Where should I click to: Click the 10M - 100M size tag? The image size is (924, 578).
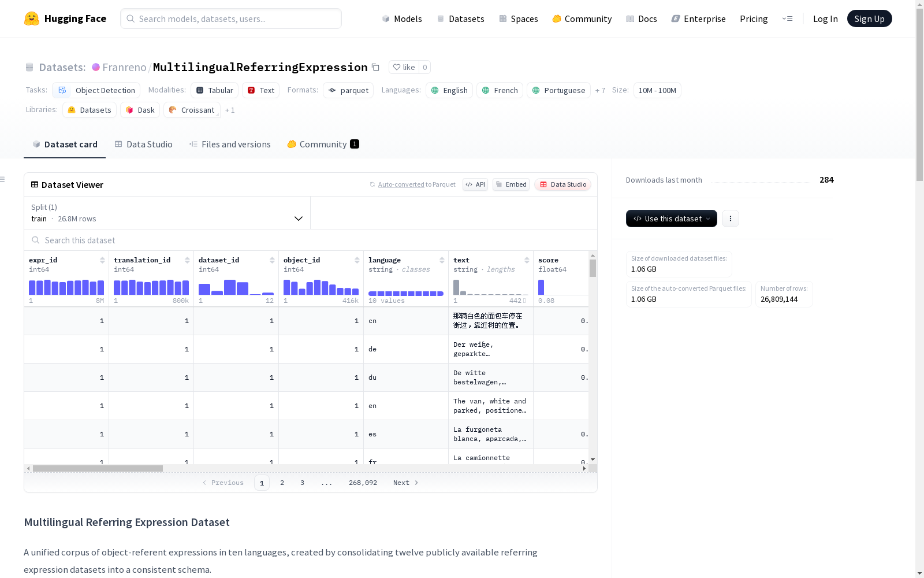tap(657, 90)
